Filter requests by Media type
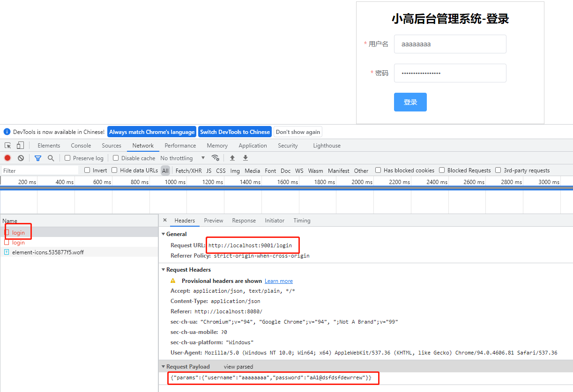The width and height of the screenshot is (573, 392). [252, 170]
